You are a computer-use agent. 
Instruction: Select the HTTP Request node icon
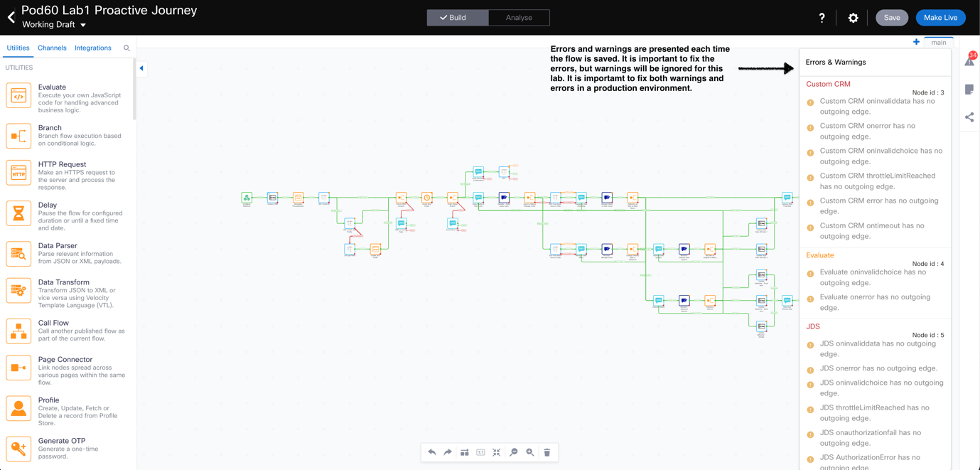(18, 173)
